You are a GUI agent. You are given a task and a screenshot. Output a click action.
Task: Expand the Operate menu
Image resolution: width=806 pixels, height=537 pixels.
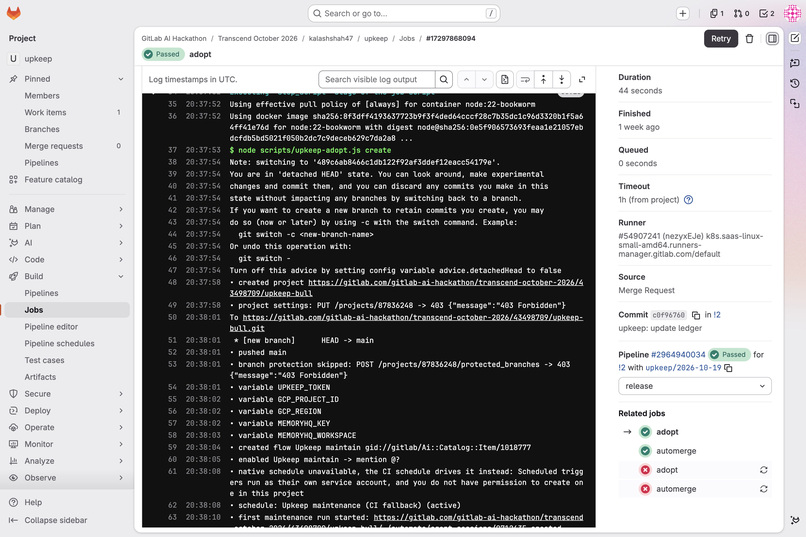coord(66,428)
